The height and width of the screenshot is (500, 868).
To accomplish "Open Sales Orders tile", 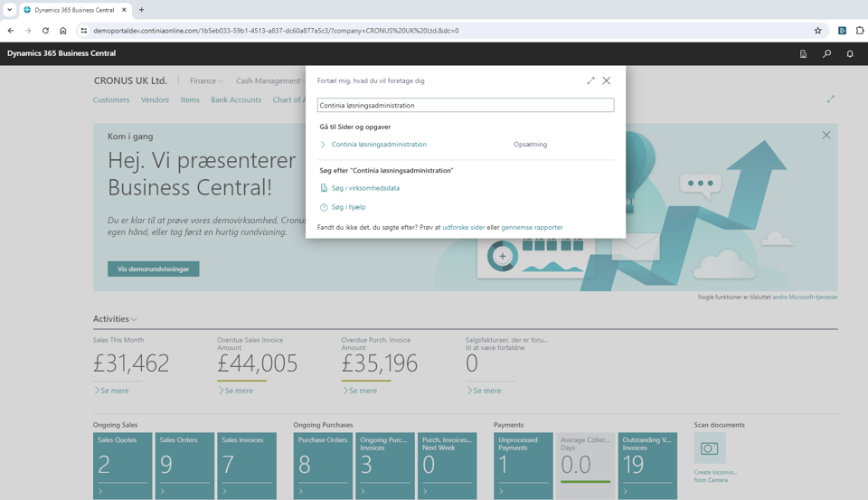I will (x=184, y=466).
